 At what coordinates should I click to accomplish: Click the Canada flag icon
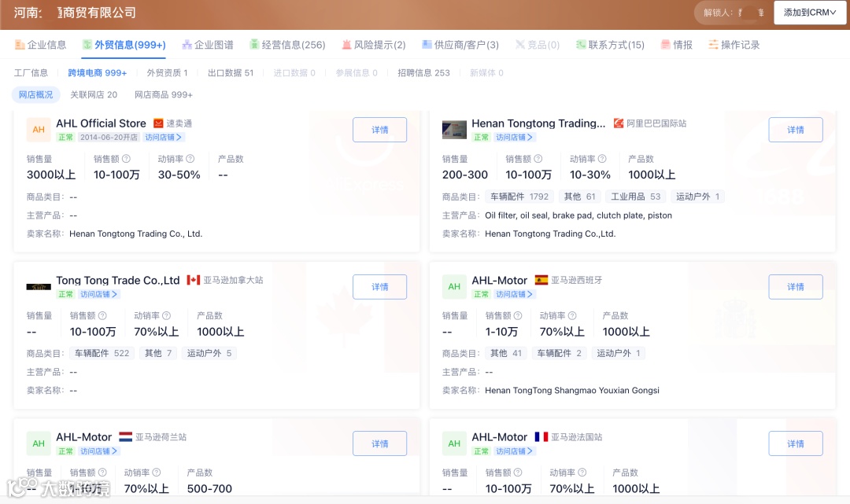(x=194, y=280)
